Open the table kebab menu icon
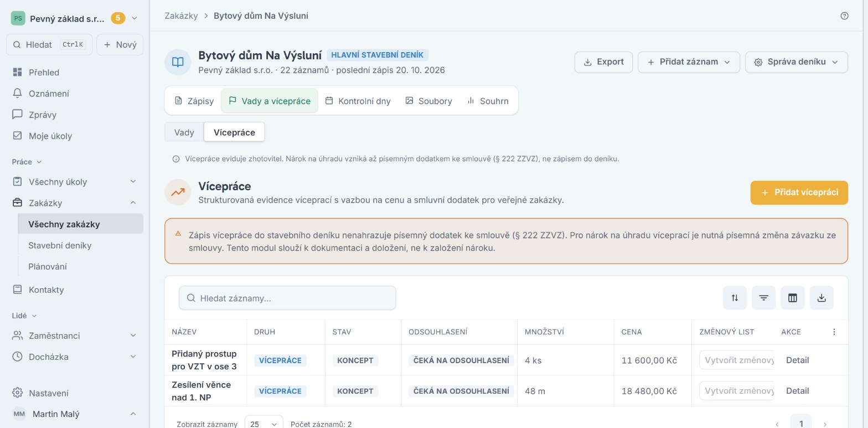This screenshot has height=428, width=868. click(834, 332)
